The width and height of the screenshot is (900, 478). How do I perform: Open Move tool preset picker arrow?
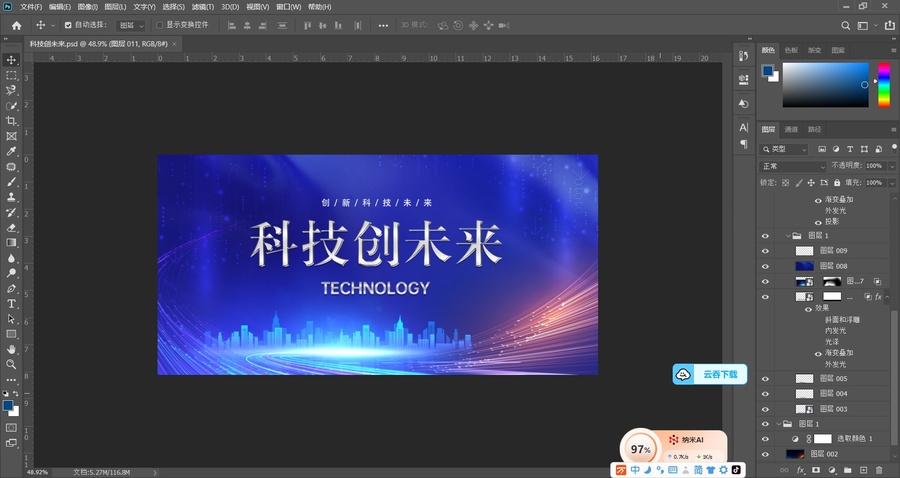click(x=53, y=25)
